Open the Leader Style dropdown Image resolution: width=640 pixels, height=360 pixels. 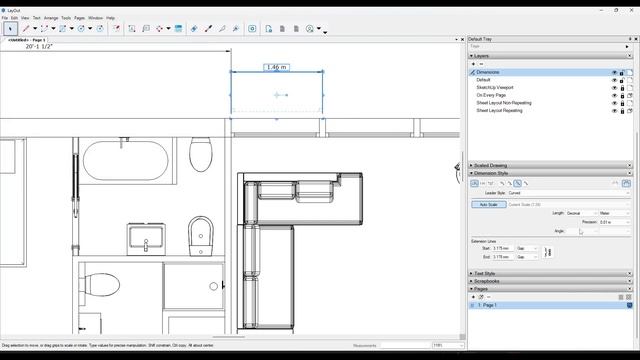click(x=569, y=193)
